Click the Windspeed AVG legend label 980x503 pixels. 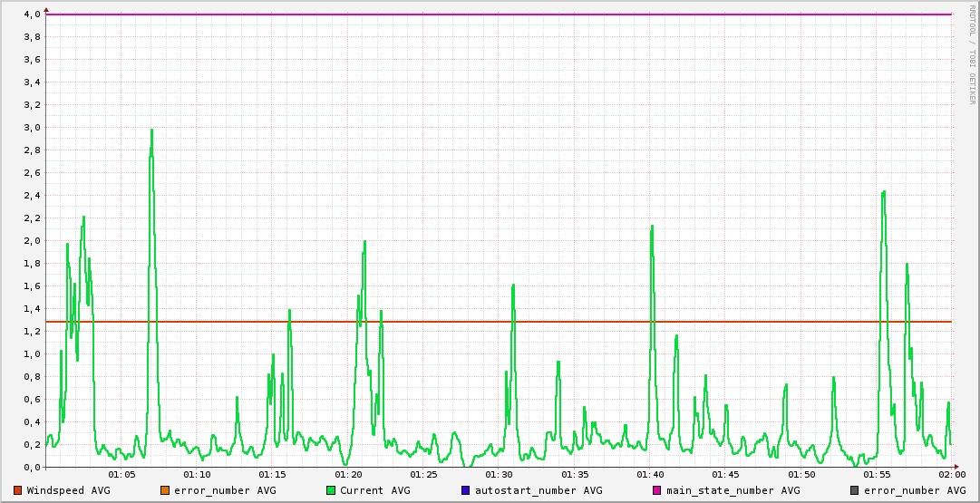pos(68,490)
